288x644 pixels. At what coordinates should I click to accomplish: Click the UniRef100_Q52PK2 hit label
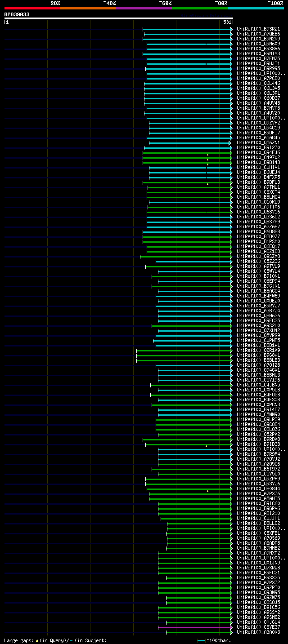[x=258, y=434]
